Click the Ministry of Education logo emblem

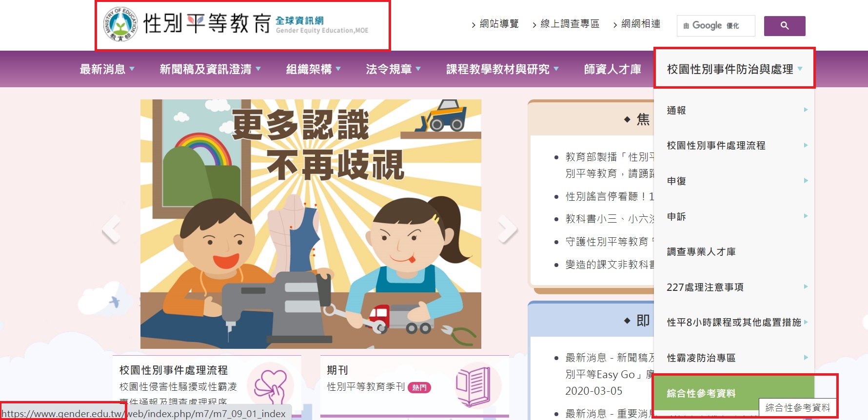[120, 24]
